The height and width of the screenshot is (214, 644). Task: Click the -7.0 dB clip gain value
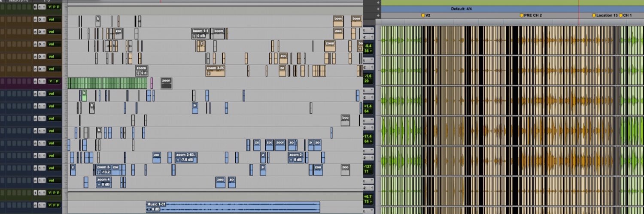188,160
